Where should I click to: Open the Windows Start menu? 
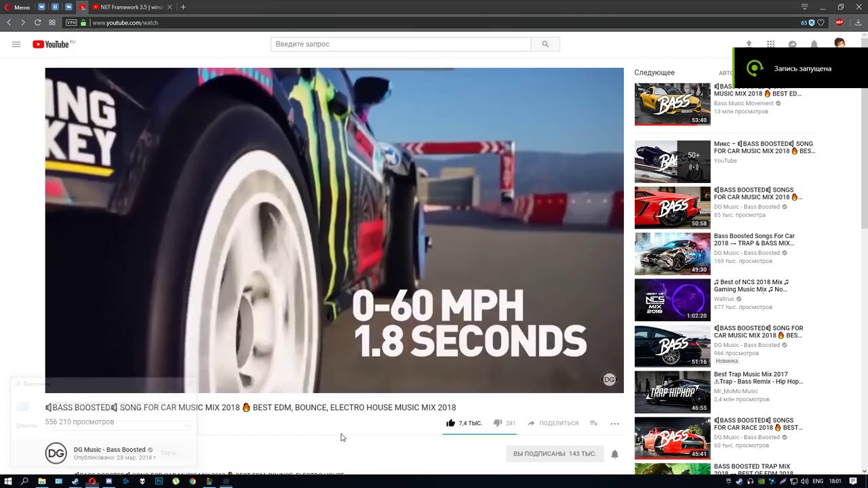[7, 481]
